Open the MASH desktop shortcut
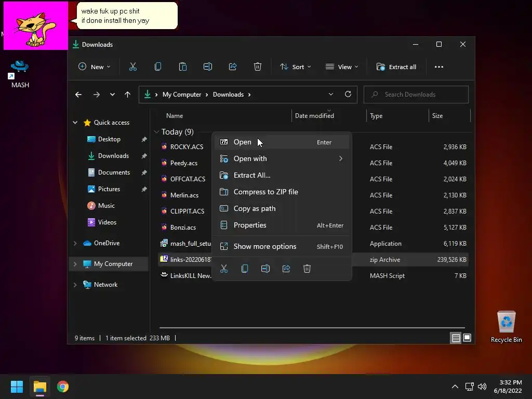The image size is (532, 399). click(x=20, y=74)
